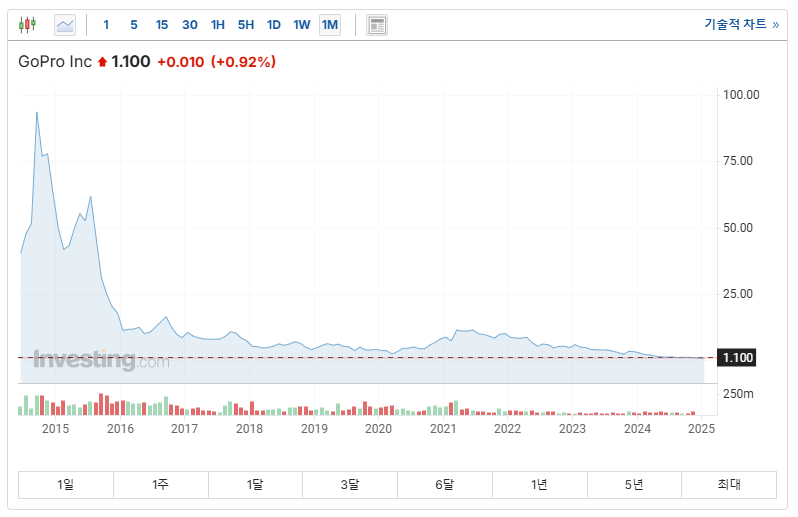The width and height of the screenshot is (798, 517).
Task: Set the 5 minute interval
Action: tap(134, 25)
